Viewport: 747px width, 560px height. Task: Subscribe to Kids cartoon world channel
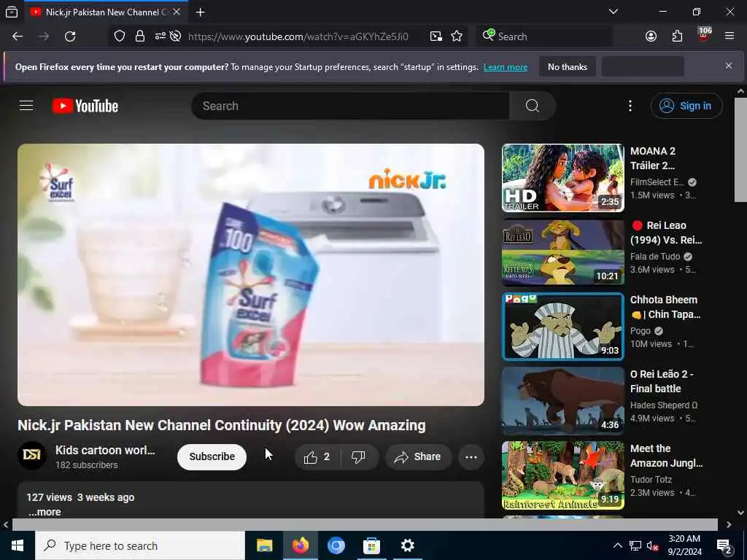[212, 456]
